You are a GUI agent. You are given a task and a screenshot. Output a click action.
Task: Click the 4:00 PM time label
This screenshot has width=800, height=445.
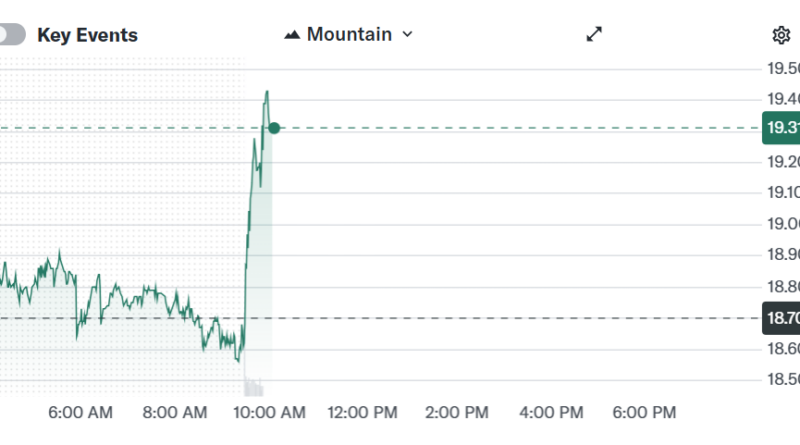pyautogui.click(x=551, y=412)
